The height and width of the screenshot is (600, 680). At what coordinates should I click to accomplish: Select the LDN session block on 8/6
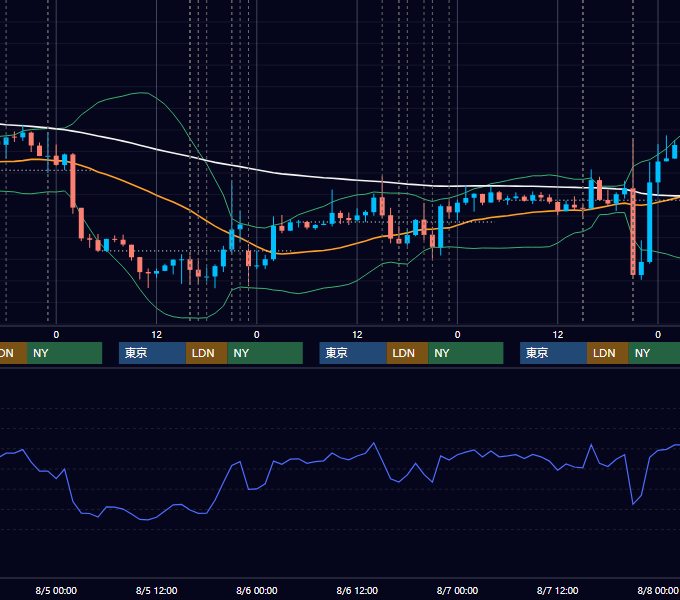[407, 353]
